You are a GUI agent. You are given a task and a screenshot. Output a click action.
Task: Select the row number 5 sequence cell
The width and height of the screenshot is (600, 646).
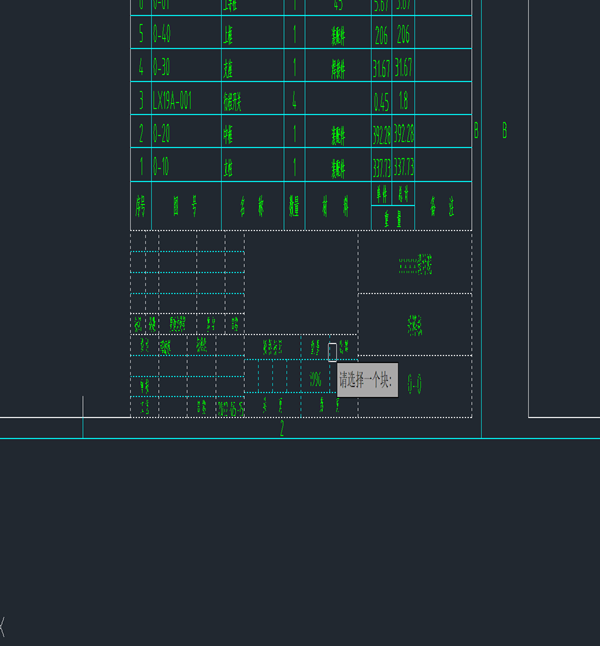click(141, 33)
